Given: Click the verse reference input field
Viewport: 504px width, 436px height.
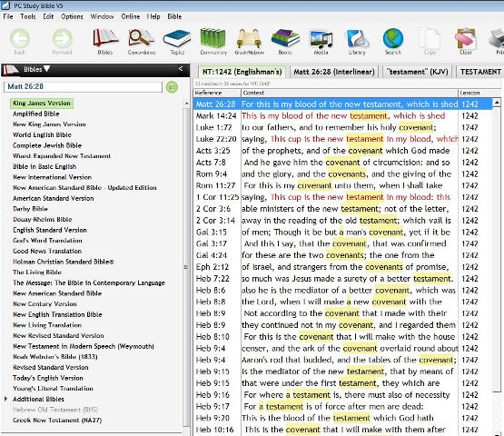Looking at the screenshot, I should click(x=83, y=87).
